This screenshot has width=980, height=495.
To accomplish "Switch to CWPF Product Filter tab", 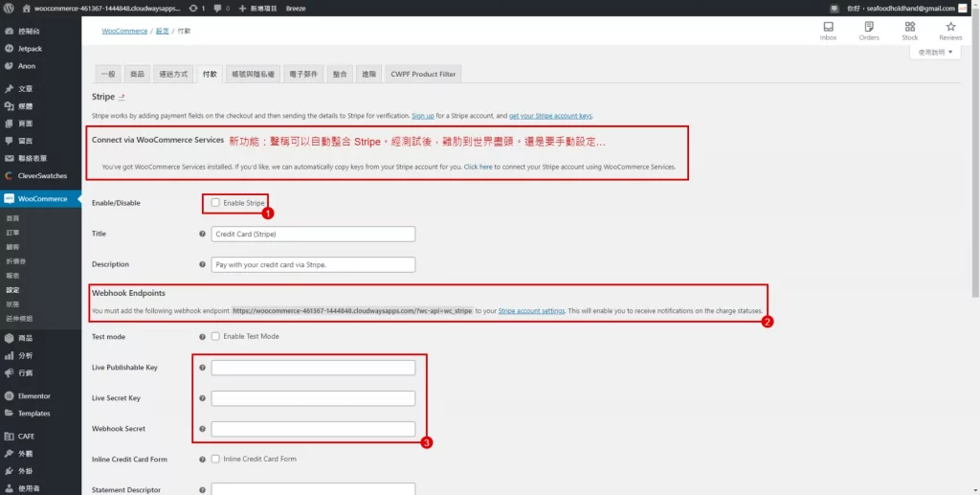I will [x=423, y=74].
